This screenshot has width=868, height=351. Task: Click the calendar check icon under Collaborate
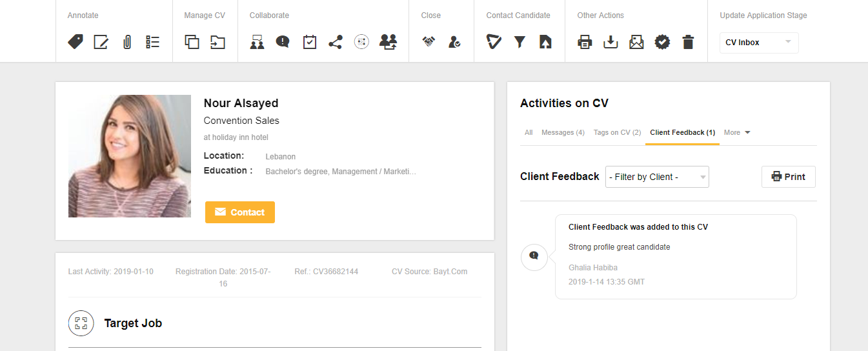point(310,43)
